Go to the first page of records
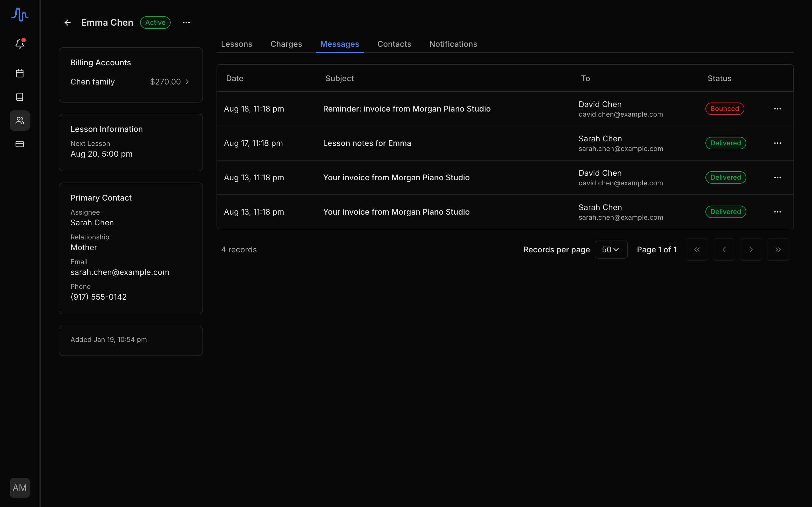 697,250
